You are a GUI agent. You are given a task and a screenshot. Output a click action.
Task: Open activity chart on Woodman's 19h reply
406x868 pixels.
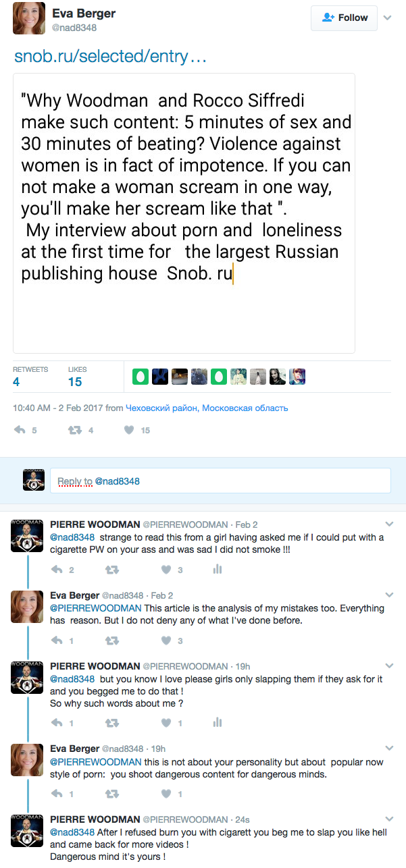click(x=217, y=723)
